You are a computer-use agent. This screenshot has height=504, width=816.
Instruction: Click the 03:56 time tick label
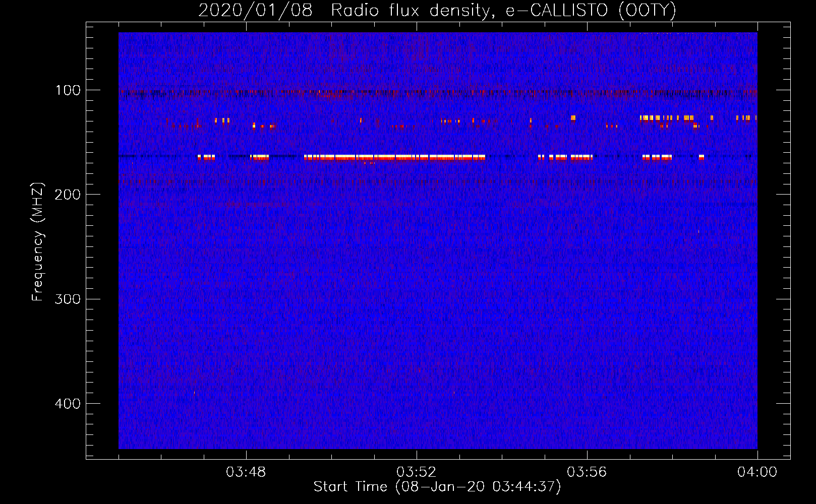click(587, 472)
